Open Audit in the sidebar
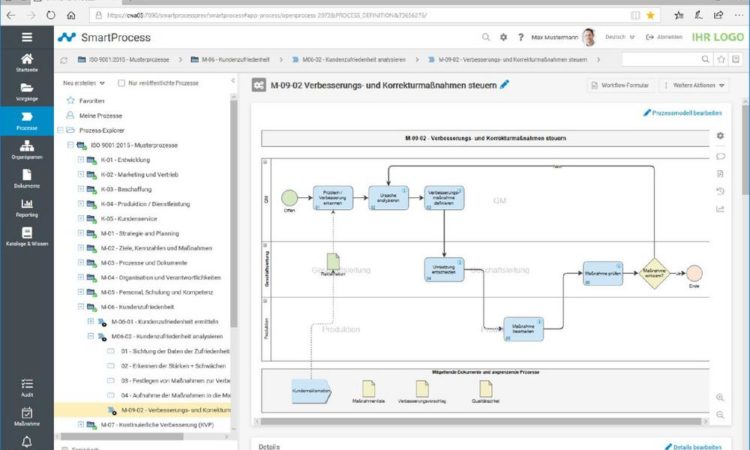Screen dimensions: 750x450 (27, 388)
